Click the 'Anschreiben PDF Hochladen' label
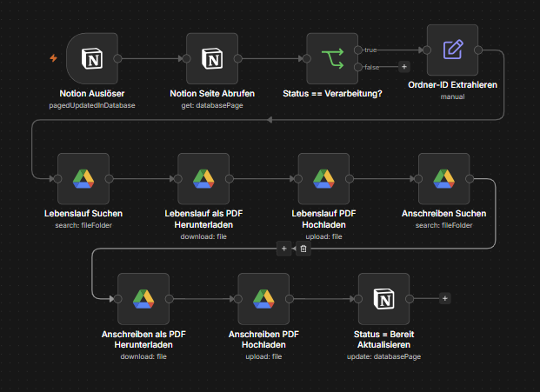This screenshot has width=540, height=392. click(x=263, y=339)
